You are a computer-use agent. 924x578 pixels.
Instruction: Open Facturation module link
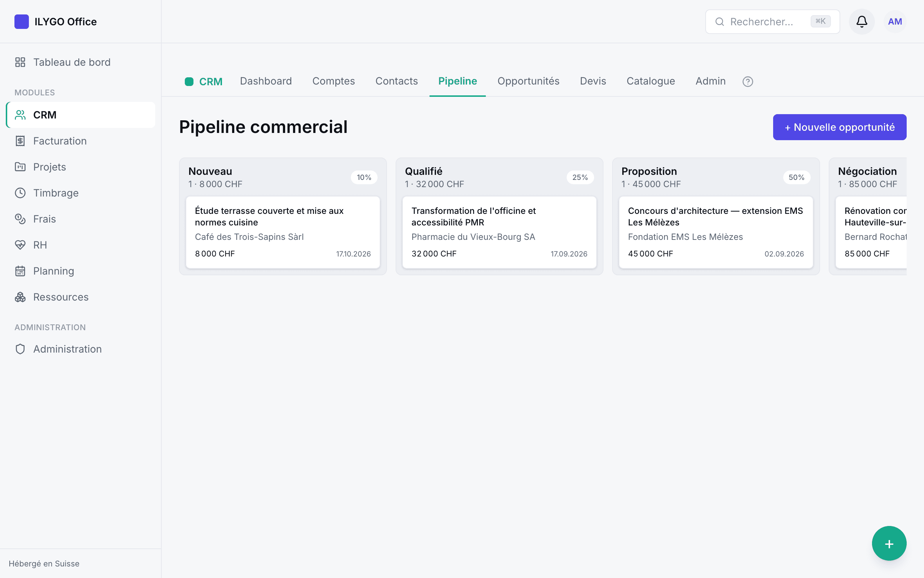81,141
